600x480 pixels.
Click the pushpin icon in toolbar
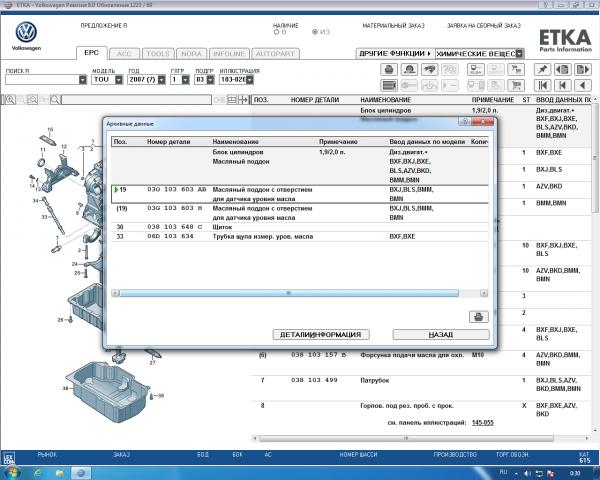coord(542,70)
